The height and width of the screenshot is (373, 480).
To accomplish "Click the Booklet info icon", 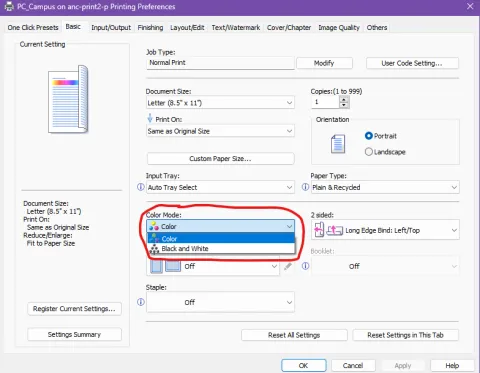I will pyautogui.click(x=305, y=266).
